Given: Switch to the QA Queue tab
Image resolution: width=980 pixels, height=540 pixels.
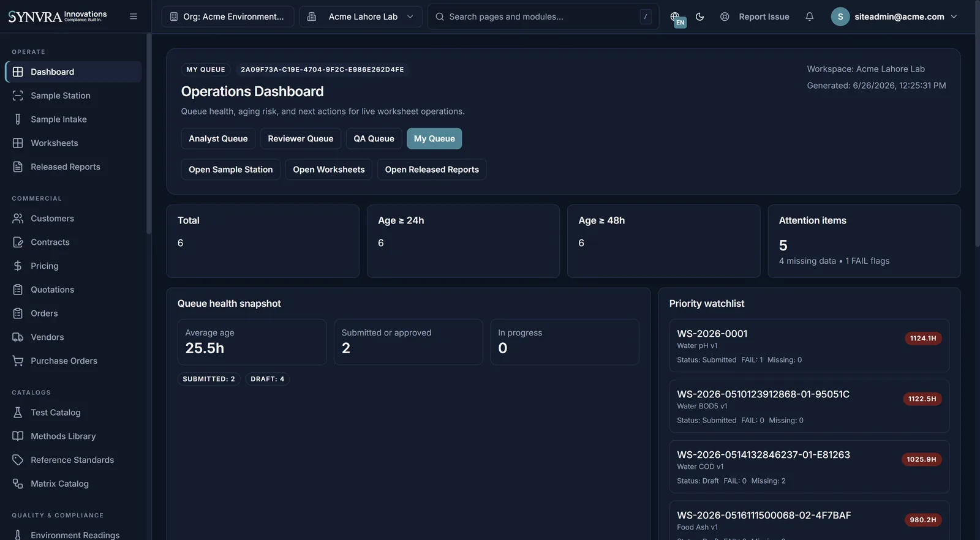Looking at the screenshot, I should click(374, 138).
